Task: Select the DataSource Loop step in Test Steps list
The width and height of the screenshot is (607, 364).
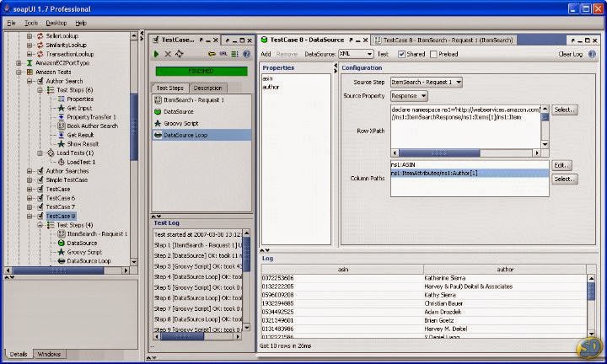Action: pyautogui.click(x=201, y=135)
